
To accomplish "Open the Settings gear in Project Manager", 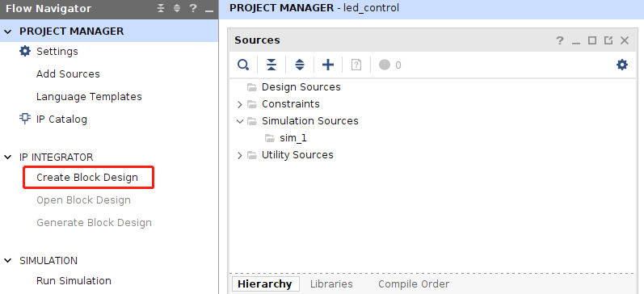I will point(25,52).
